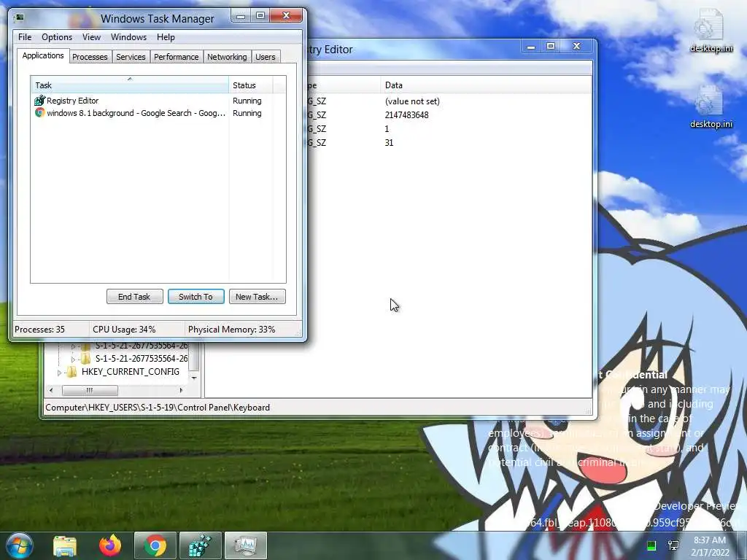Screen dimensions: 747x560
Task: Switch to the Networking tab
Action: point(227,57)
